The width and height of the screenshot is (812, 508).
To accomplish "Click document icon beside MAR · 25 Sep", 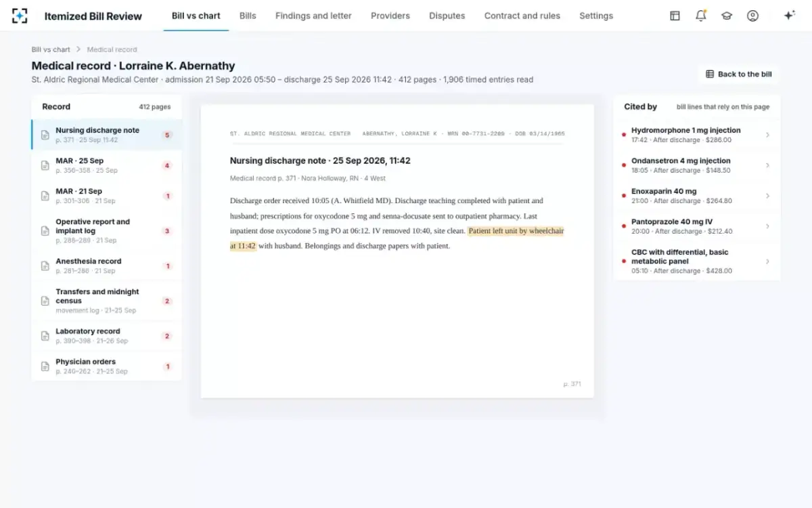I will point(45,165).
